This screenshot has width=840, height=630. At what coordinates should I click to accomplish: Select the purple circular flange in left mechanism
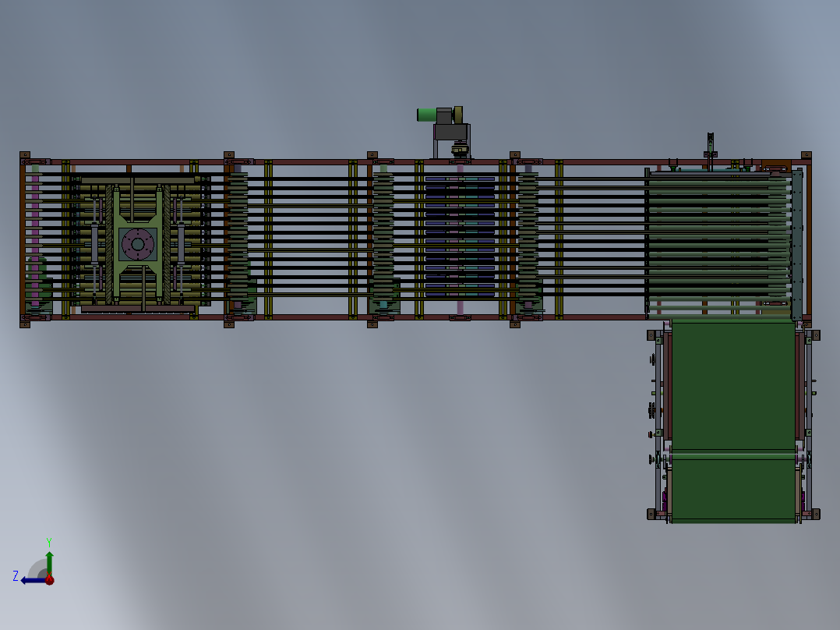pyautogui.click(x=138, y=245)
